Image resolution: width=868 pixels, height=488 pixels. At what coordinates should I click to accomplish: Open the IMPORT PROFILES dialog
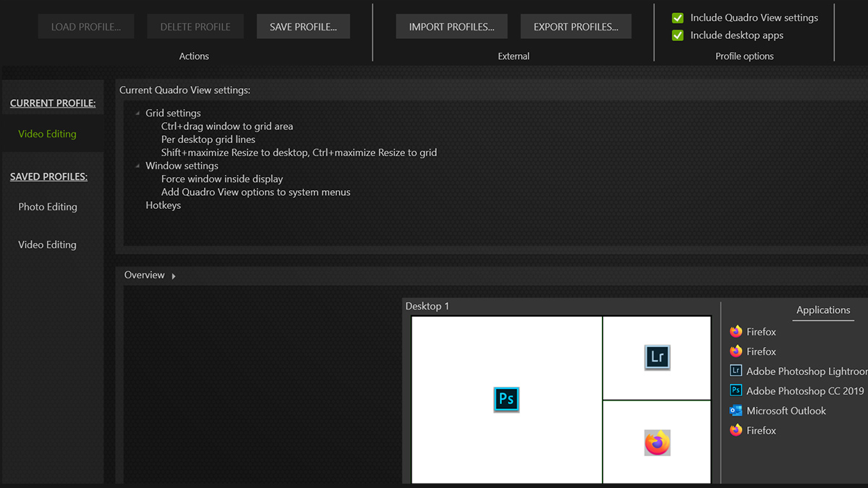[x=451, y=26]
